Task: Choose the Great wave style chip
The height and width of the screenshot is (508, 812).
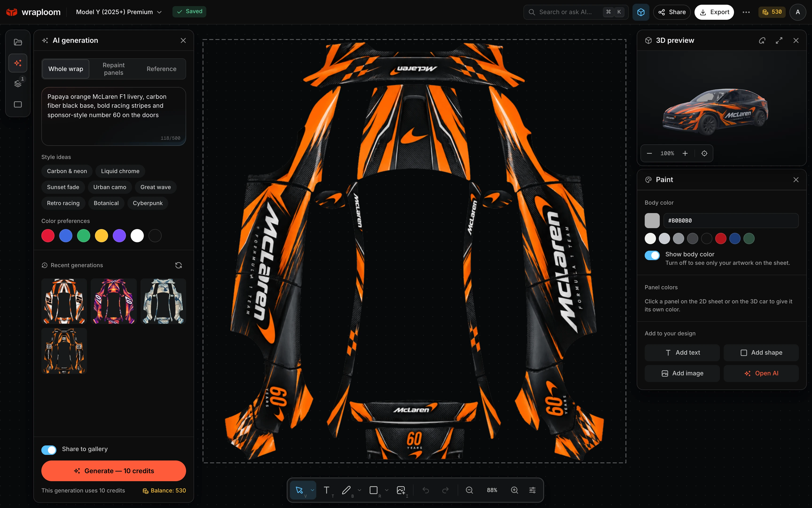Action: pyautogui.click(x=155, y=187)
